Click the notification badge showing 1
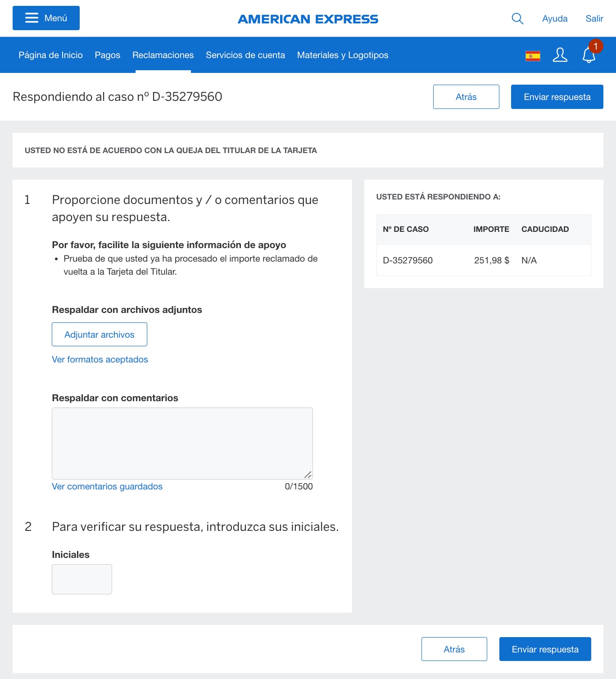 coord(596,46)
